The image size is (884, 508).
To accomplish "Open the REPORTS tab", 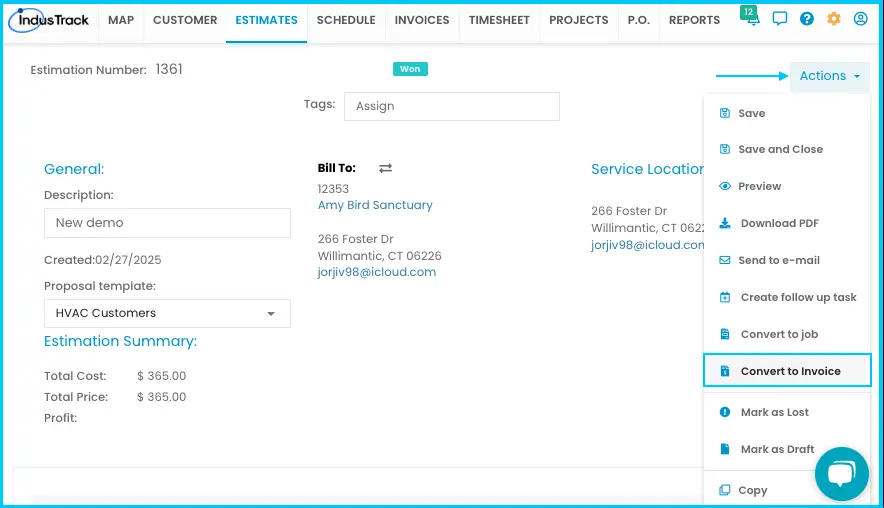I will [695, 20].
